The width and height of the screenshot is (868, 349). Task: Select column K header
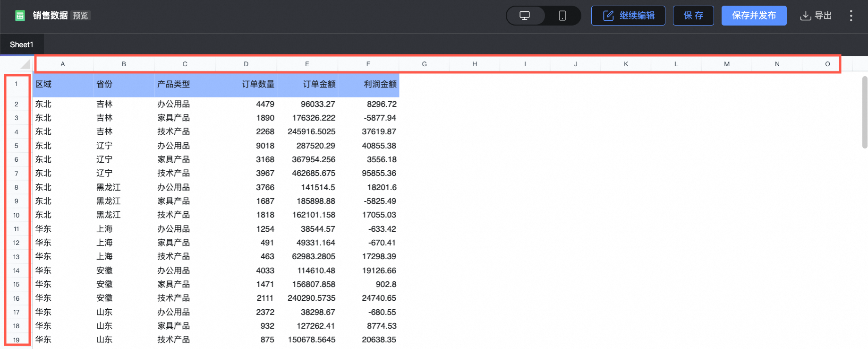(x=626, y=64)
